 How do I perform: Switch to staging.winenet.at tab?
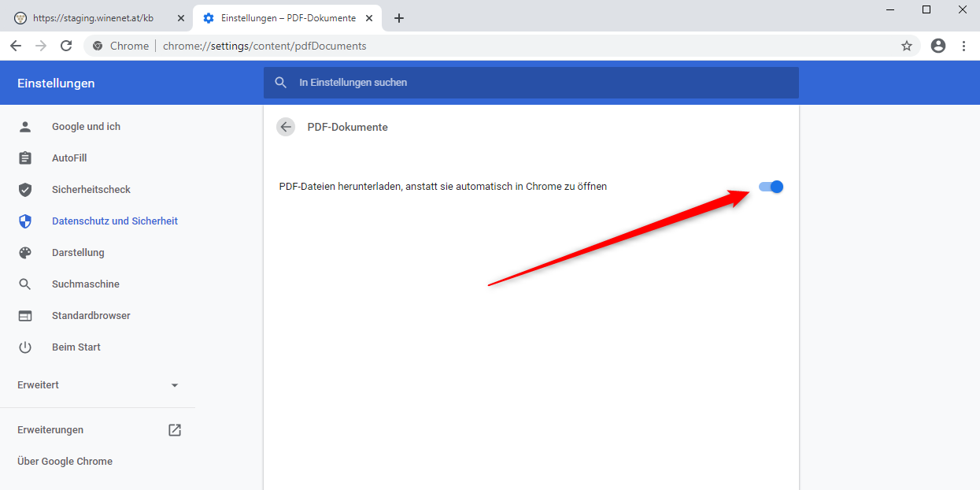pyautogui.click(x=93, y=18)
